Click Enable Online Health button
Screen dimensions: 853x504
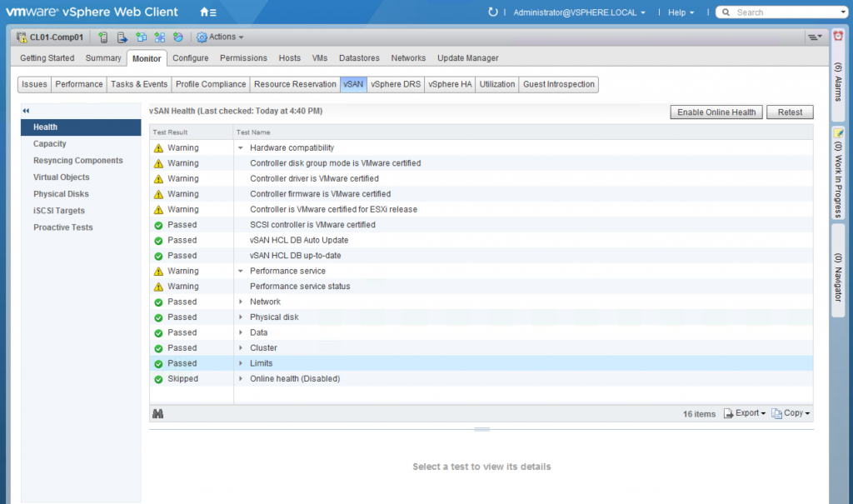coord(716,112)
